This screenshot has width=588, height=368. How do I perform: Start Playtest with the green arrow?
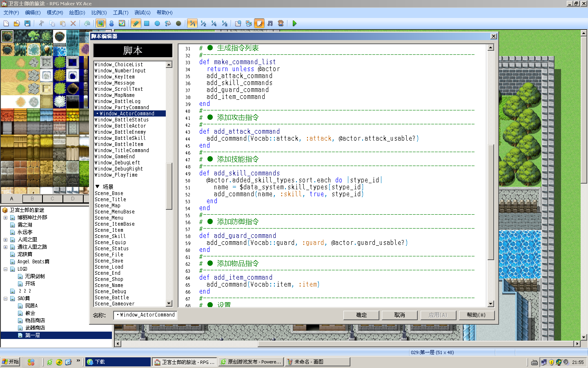294,24
